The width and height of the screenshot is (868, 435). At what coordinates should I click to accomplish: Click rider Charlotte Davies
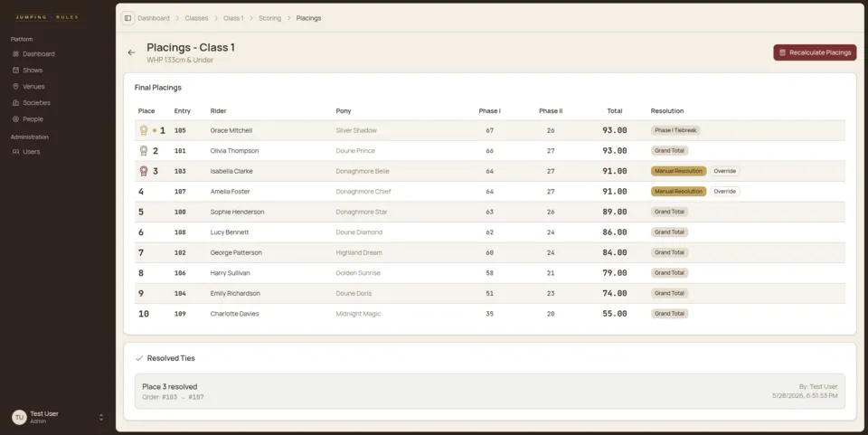point(235,314)
